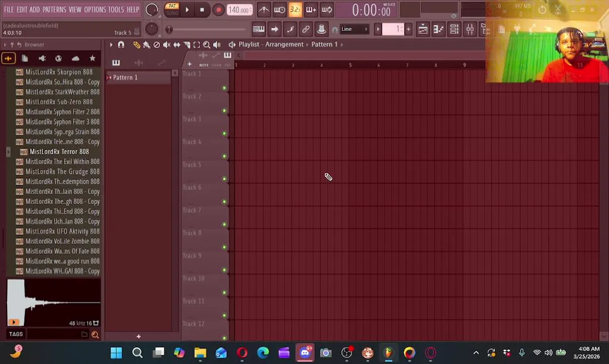The height and width of the screenshot is (364, 609).
Task: Toggle wait for input to start playing
Action: pos(280,10)
